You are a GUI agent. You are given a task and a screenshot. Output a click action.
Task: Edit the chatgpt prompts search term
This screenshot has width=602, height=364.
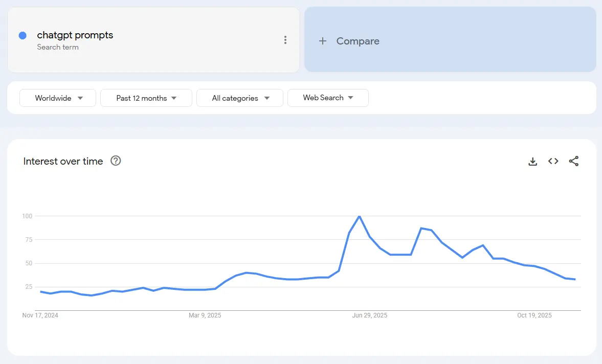point(75,35)
